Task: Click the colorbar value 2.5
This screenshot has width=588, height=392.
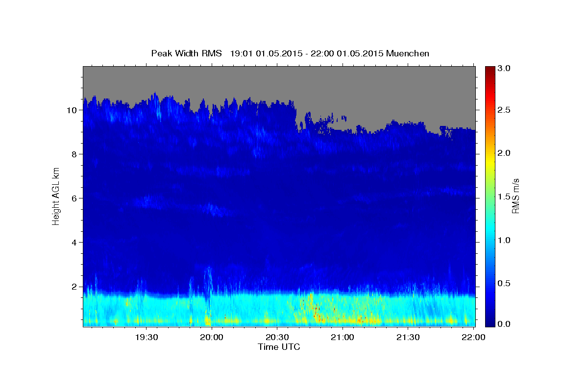Action: point(504,110)
